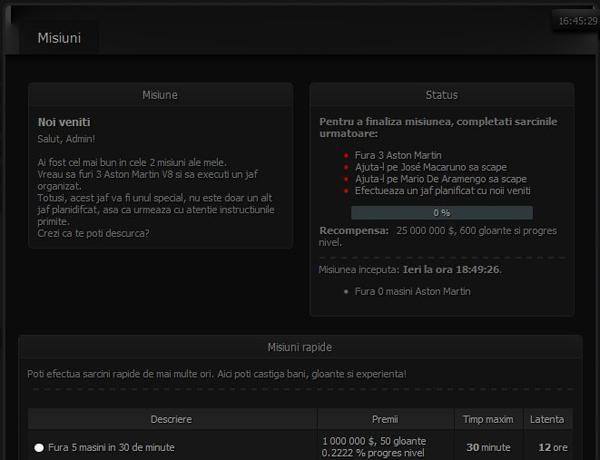600x460 pixels.
Task: Click red bullet beside Mario De Aramengo task
Action: [345, 179]
